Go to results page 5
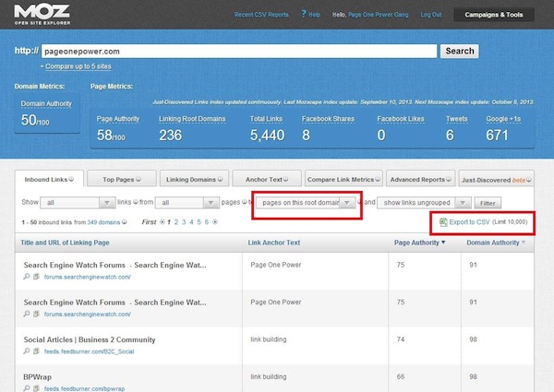This screenshot has width=554, height=392. (x=199, y=222)
